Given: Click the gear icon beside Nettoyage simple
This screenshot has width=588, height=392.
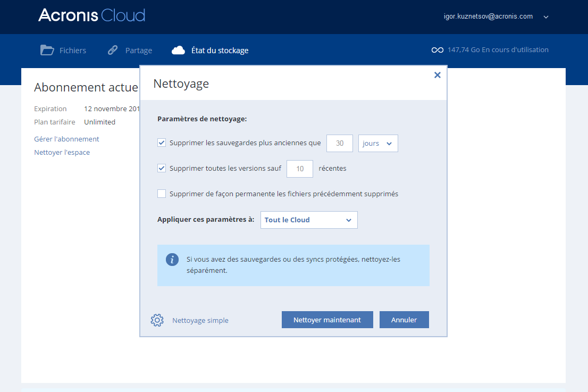Looking at the screenshot, I should click(x=157, y=320).
